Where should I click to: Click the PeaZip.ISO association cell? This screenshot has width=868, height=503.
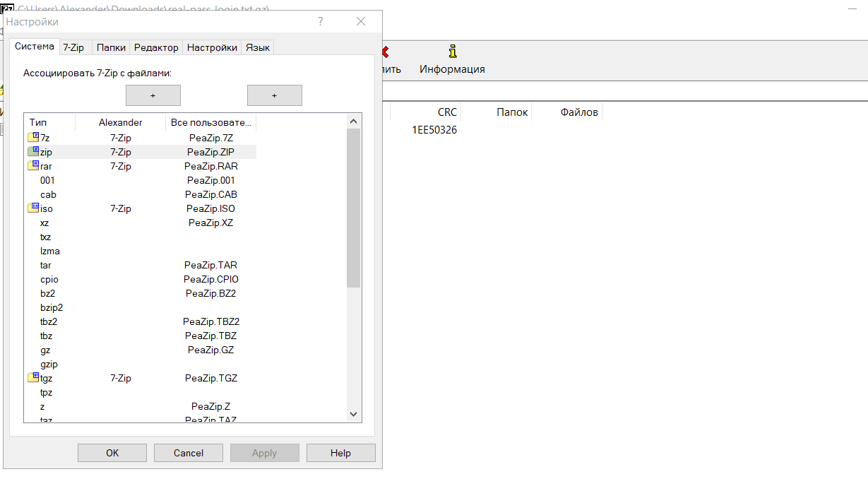click(210, 208)
